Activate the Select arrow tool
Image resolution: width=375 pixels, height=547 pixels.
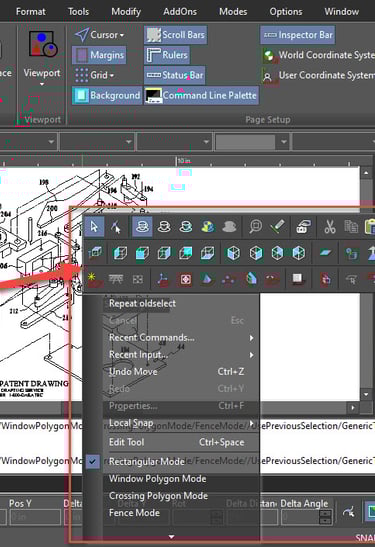coord(94,227)
